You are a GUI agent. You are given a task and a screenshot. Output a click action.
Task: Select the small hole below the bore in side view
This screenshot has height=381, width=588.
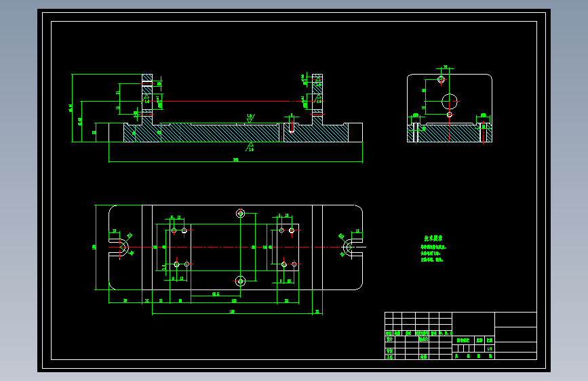point(450,115)
